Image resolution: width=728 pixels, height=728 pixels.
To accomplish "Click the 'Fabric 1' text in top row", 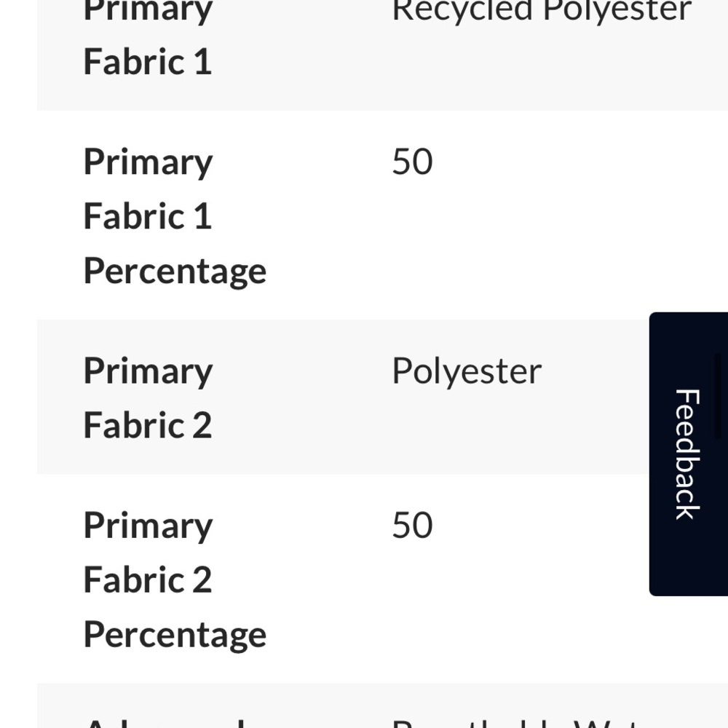I will coord(148,62).
